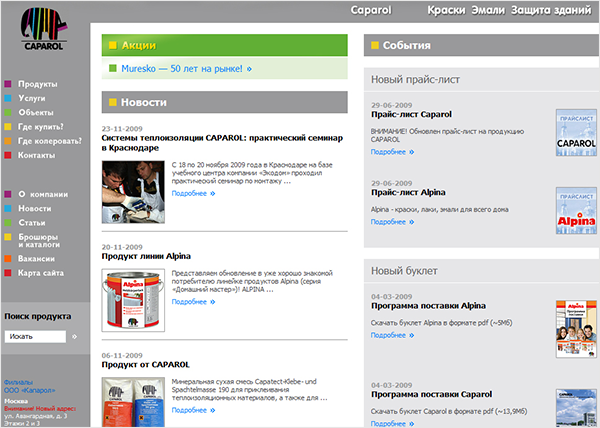Click the yellow square beside Где купить?
The image size is (600, 428).
(8, 127)
